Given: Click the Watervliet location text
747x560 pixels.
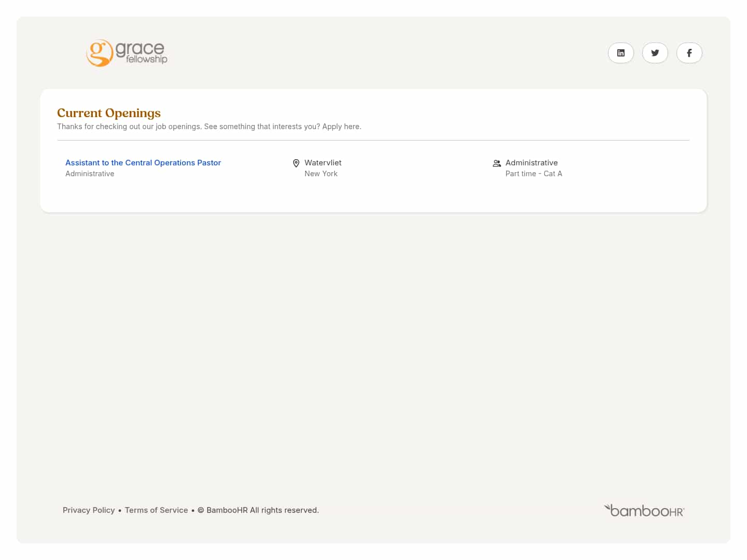Looking at the screenshot, I should pos(323,163).
